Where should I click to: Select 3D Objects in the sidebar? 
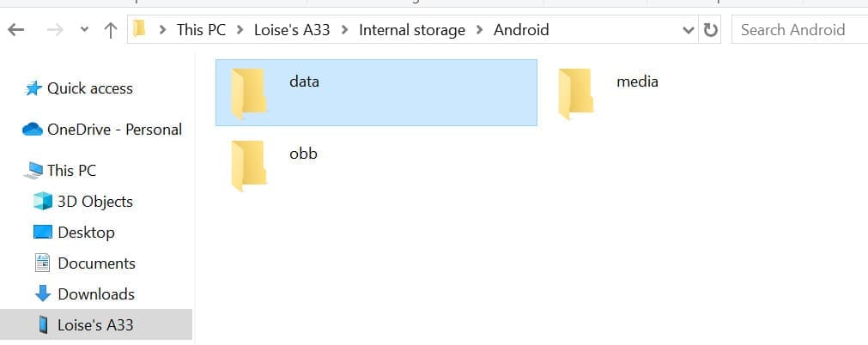(x=83, y=202)
